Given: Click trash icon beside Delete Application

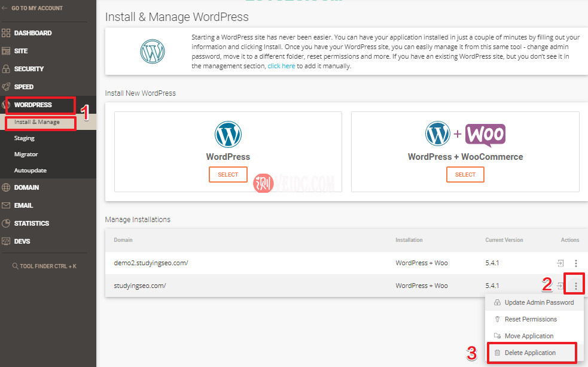Looking at the screenshot, I should pos(497,353).
